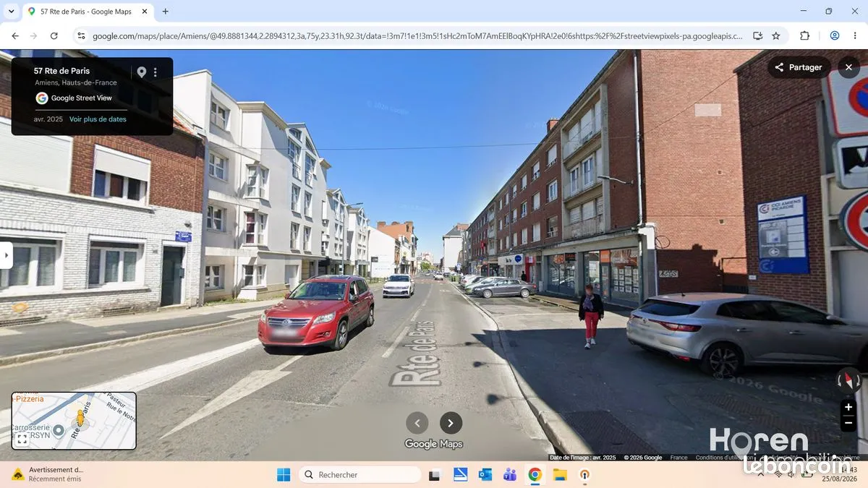Move to the next Street View position arrow
868x488 pixels.
click(x=451, y=423)
